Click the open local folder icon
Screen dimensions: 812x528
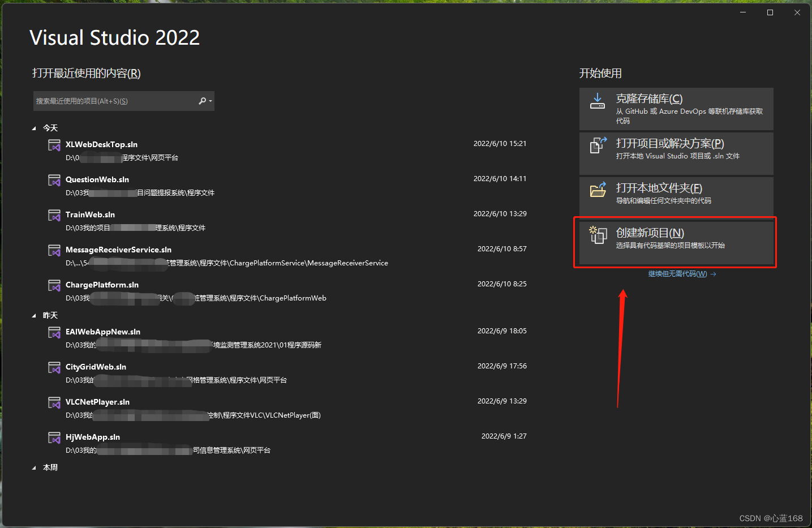pos(598,190)
